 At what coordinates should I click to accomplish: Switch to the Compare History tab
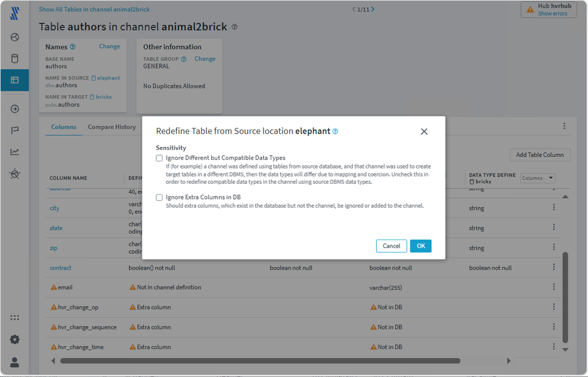pyautogui.click(x=112, y=127)
